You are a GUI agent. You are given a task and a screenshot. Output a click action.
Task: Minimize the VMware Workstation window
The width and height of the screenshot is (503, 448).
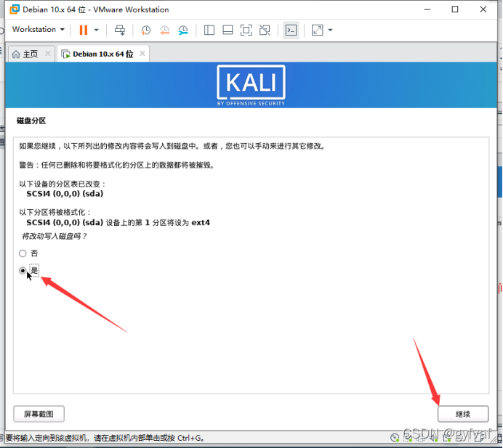427,9
